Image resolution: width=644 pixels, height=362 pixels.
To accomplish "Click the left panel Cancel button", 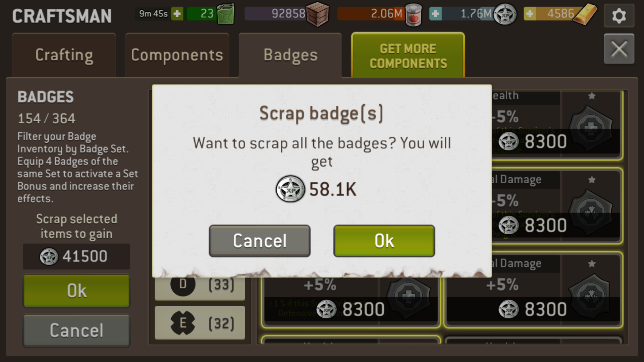I will click(x=76, y=330).
